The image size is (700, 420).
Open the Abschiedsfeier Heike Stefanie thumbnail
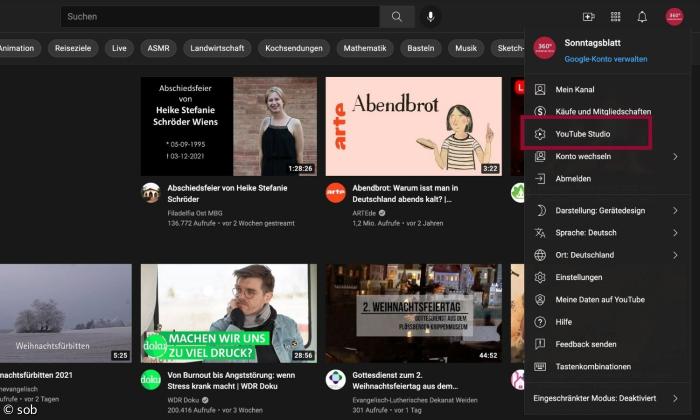pos(229,126)
